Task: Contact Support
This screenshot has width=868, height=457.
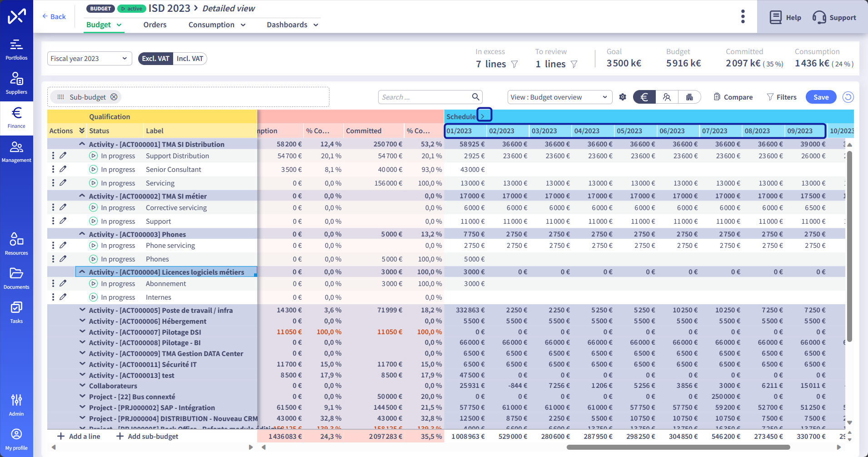Action: pyautogui.click(x=834, y=17)
